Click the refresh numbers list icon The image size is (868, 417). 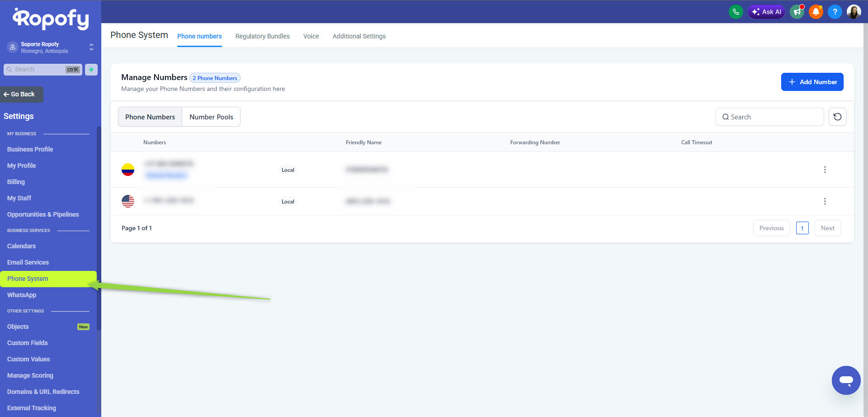[x=837, y=117]
